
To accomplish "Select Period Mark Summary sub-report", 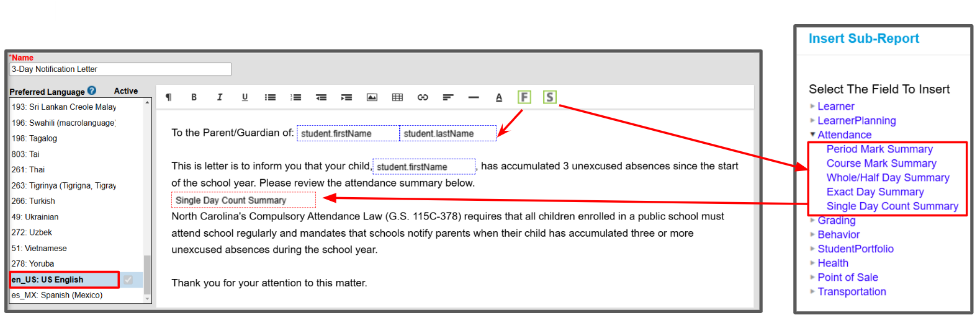I will (x=879, y=149).
